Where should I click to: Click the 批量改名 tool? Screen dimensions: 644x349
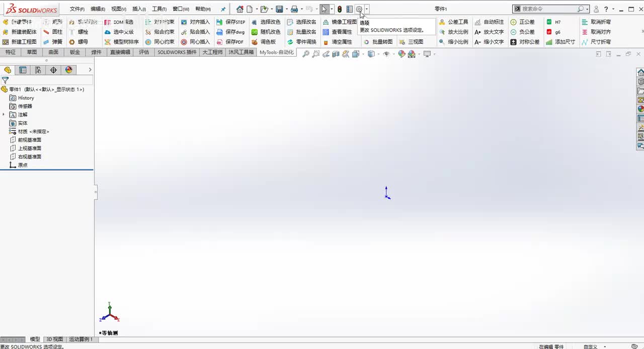click(x=302, y=32)
